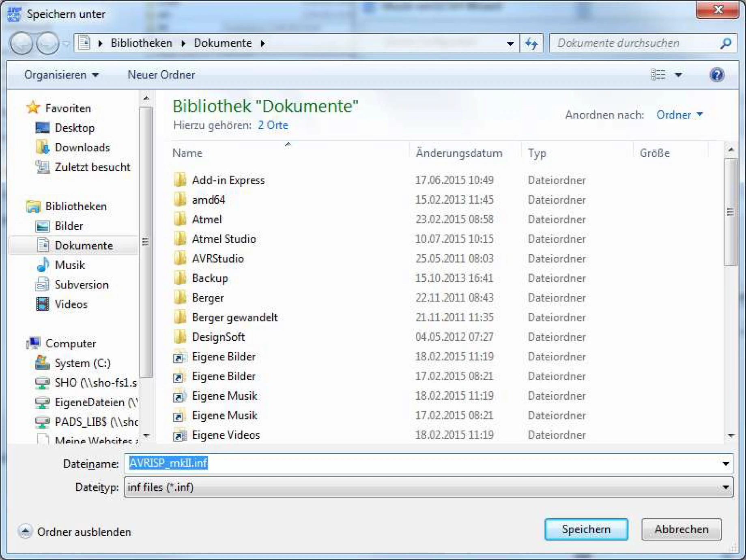Viewport: 746px width, 560px height.
Task: Click the Speichern button
Action: click(586, 529)
